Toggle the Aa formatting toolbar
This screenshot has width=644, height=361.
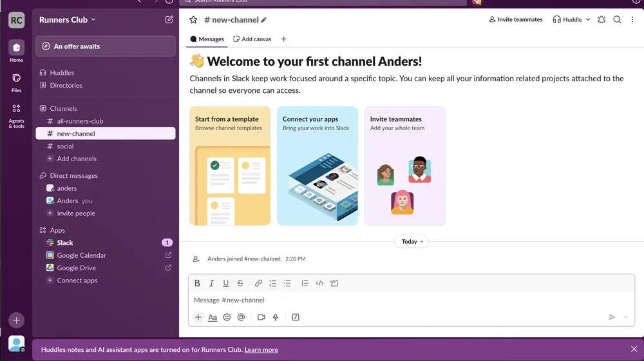point(213,317)
